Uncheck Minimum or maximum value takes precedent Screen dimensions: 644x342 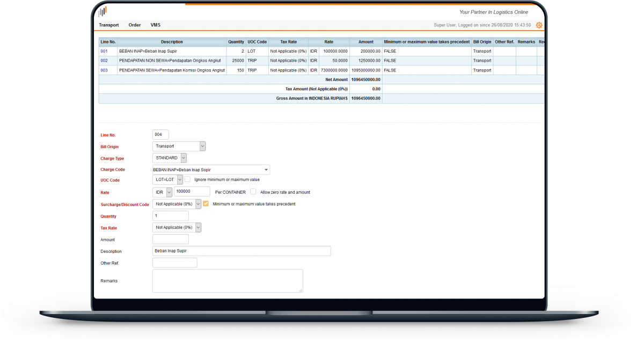pos(205,204)
